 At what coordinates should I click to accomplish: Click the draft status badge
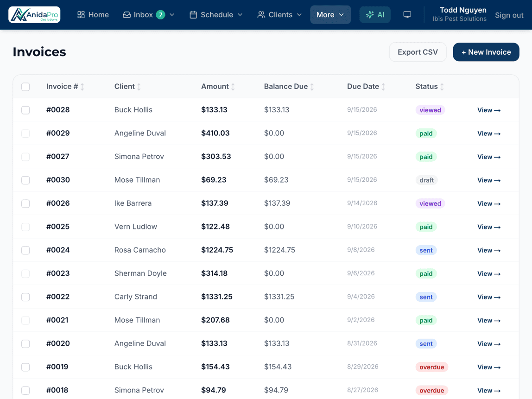point(426,180)
